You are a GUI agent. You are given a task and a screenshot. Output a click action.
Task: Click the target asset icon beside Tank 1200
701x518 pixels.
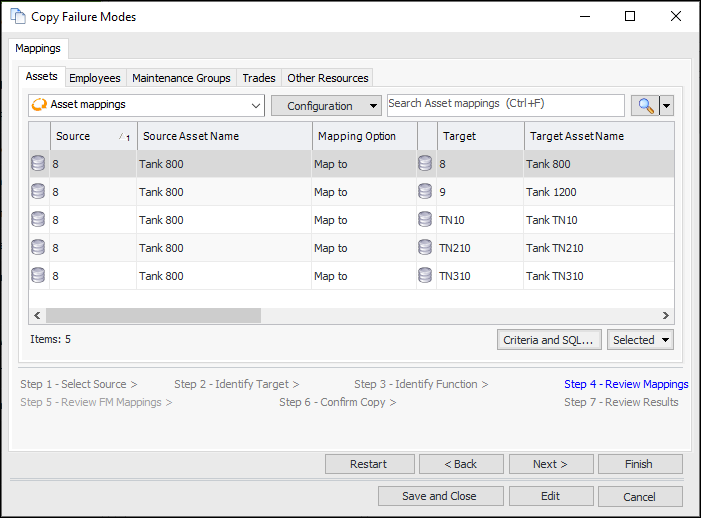(425, 192)
